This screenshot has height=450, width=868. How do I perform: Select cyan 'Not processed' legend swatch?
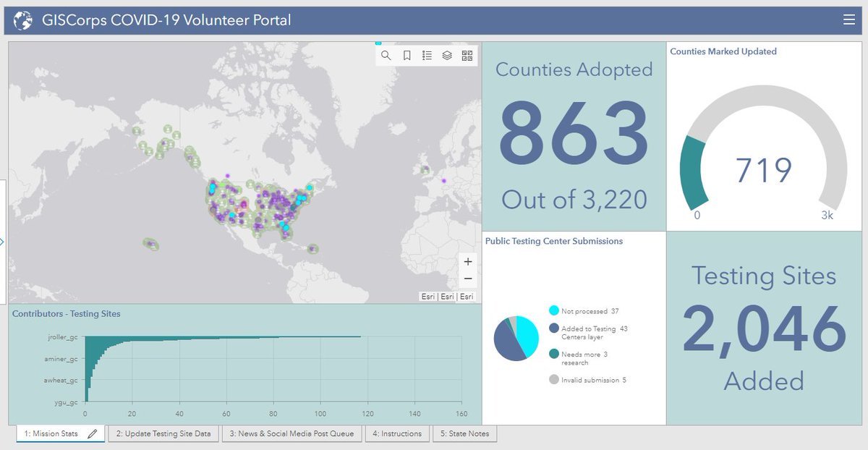(x=553, y=311)
